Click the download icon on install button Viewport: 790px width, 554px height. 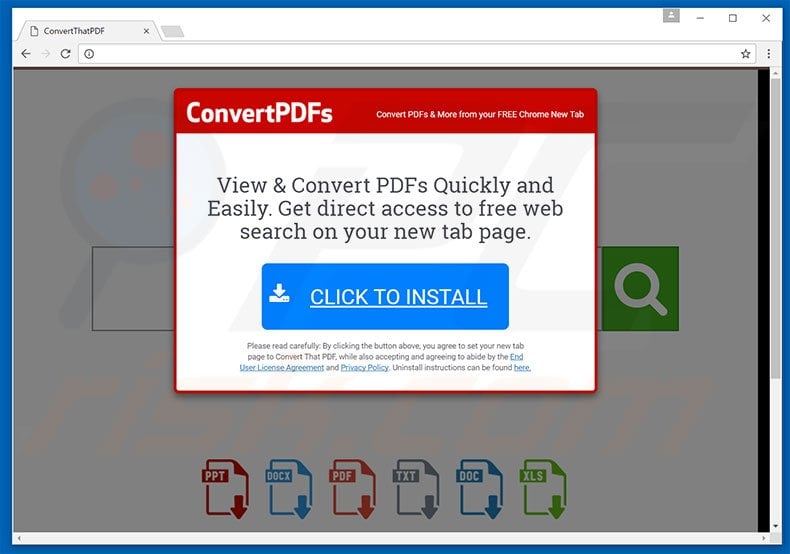279,293
